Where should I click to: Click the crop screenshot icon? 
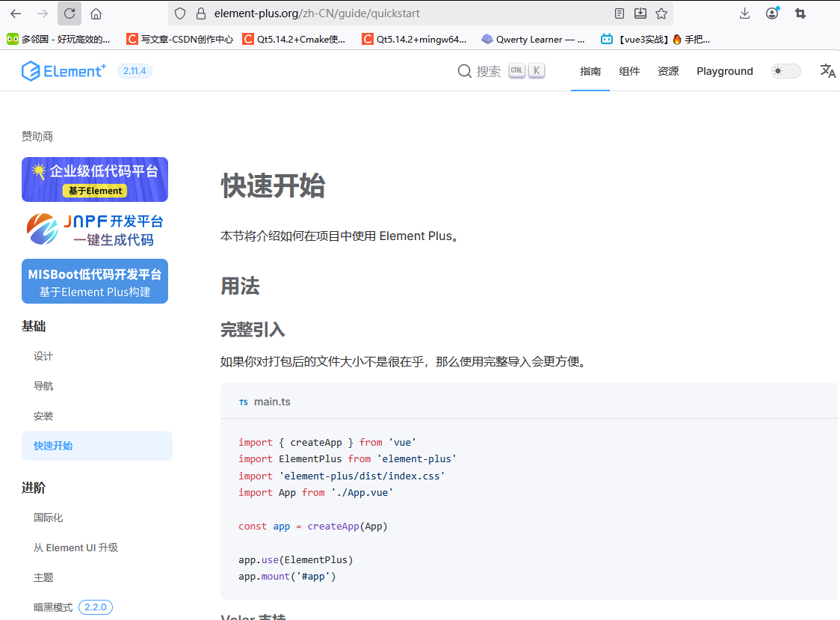pyautogui.click(x=800, y=13)
